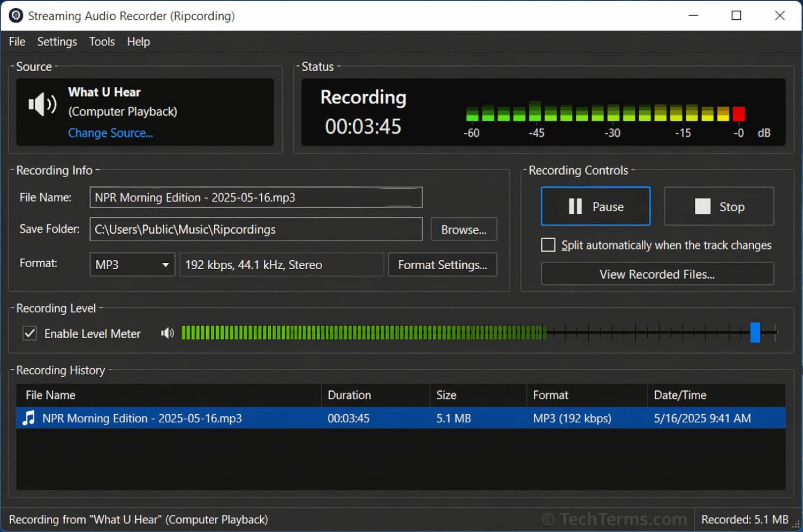The width and height of the screenshot is (803, 532).
Task: Minimize the Ripcording window
Action: click(x=693, y=16)
